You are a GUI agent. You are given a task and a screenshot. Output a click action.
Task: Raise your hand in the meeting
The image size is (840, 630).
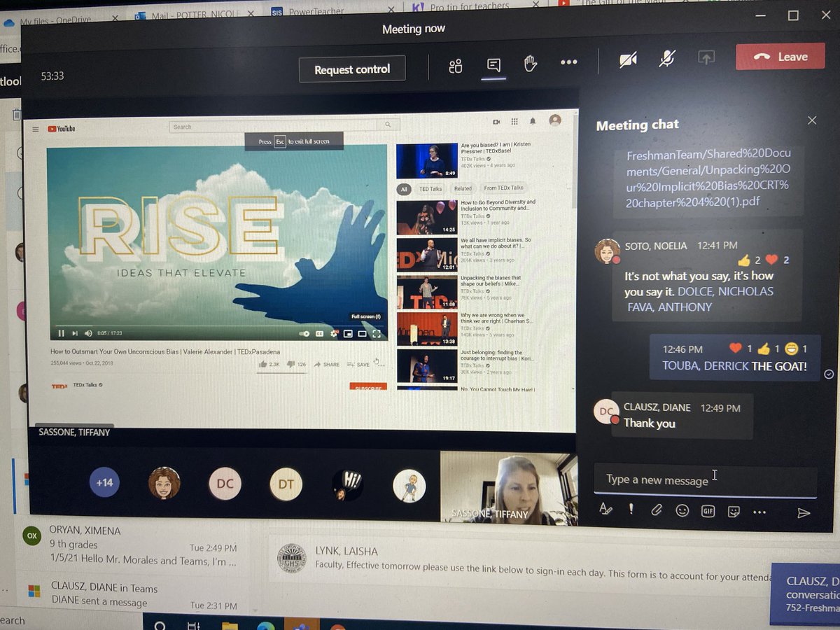[x=531, y=64]
